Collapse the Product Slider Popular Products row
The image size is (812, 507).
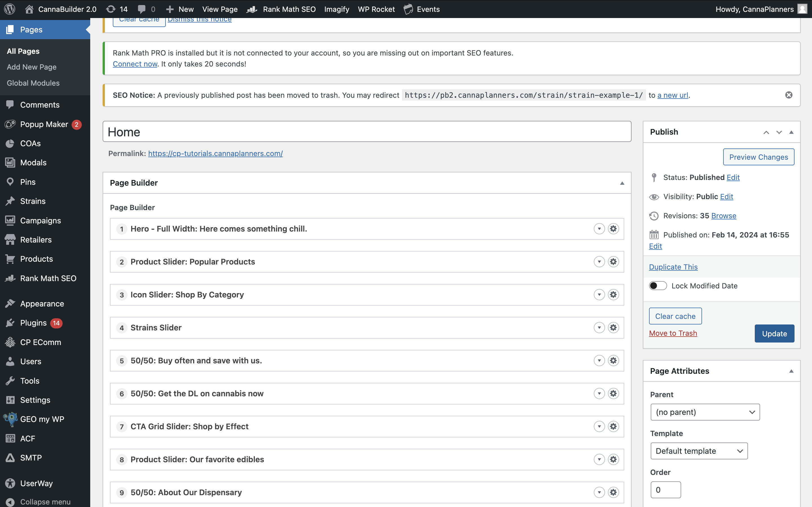click(x=599, y=262)
